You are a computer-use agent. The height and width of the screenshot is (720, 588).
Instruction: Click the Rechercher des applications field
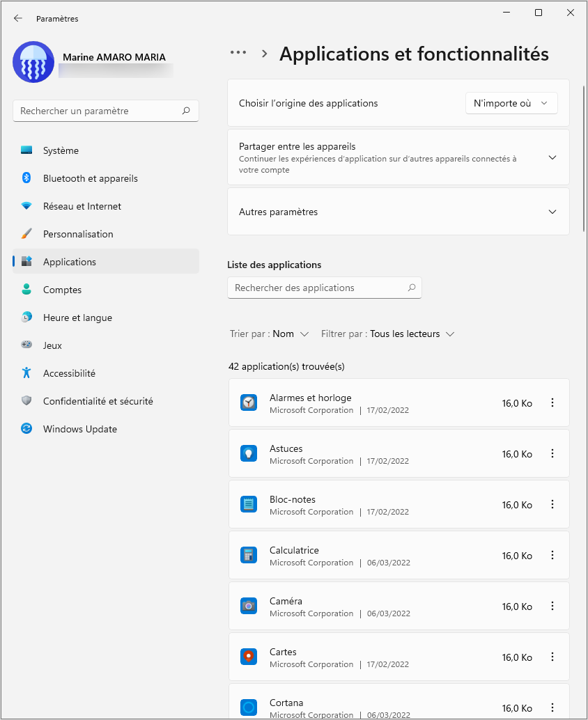(x=325, y=288)
